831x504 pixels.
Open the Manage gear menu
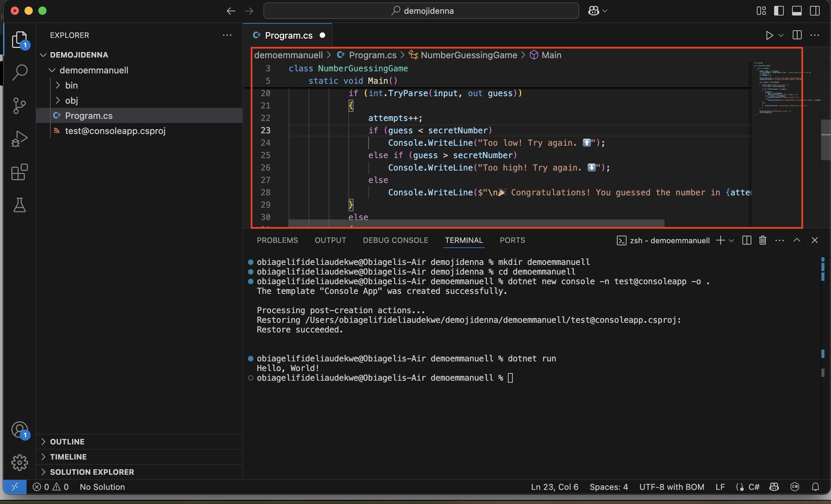pos(20,463)
